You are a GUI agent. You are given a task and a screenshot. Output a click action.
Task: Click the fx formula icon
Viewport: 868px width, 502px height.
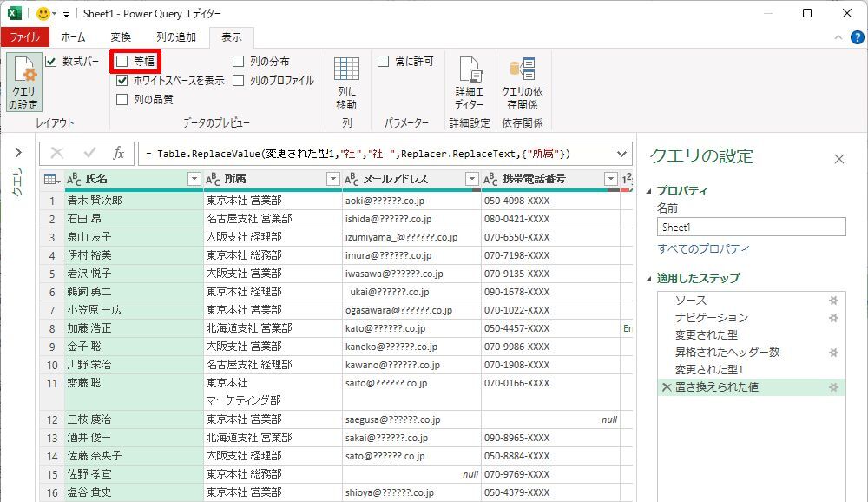pyautogui.click(x=119, y=153)
